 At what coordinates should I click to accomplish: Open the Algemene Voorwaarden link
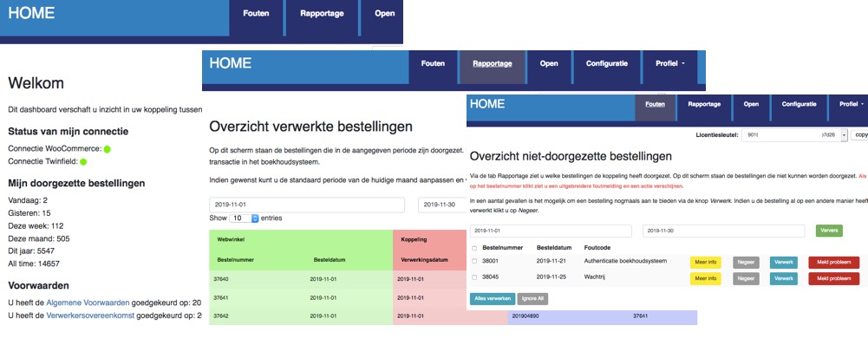pyautogui.click(x=88, y=303)
